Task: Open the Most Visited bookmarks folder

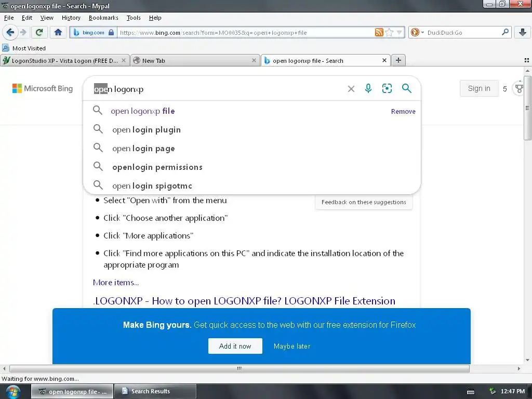Action: (24, 48)
